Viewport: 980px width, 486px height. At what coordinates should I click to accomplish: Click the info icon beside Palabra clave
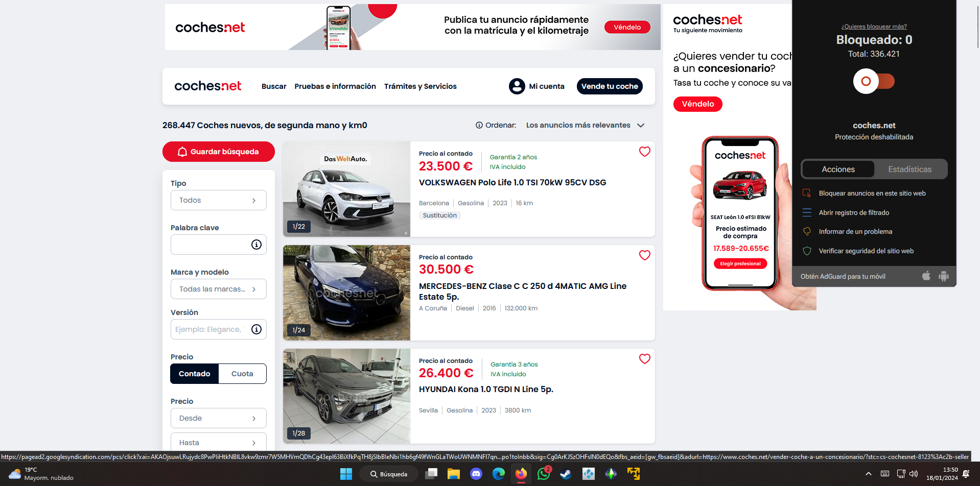[x=256, y=245]
